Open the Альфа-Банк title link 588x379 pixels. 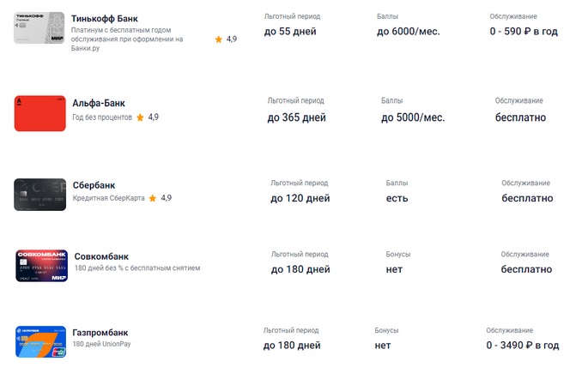coord(99,103)
